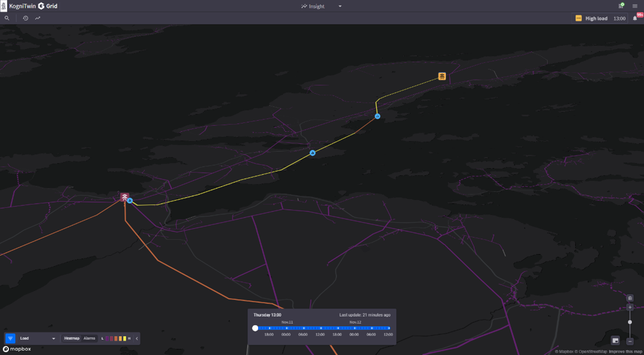Toggle the minimap overview button
644x355 pixels.
point(615,340)
